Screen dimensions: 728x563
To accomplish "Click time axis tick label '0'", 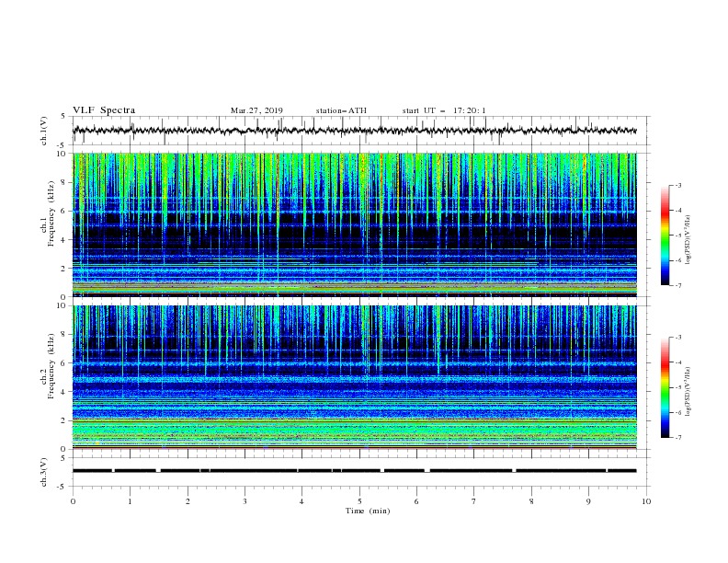I will coord(73,501).
